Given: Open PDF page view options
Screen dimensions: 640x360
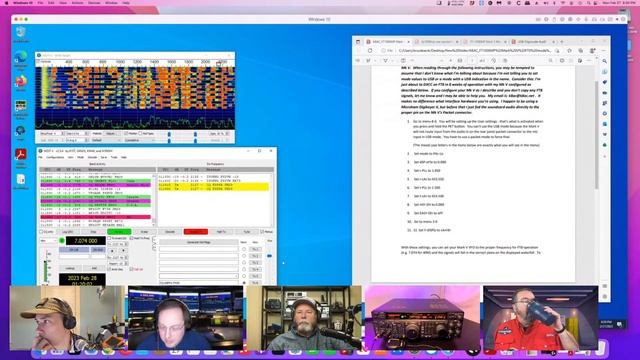Looking at the screenshot, I should click(505, 60).
